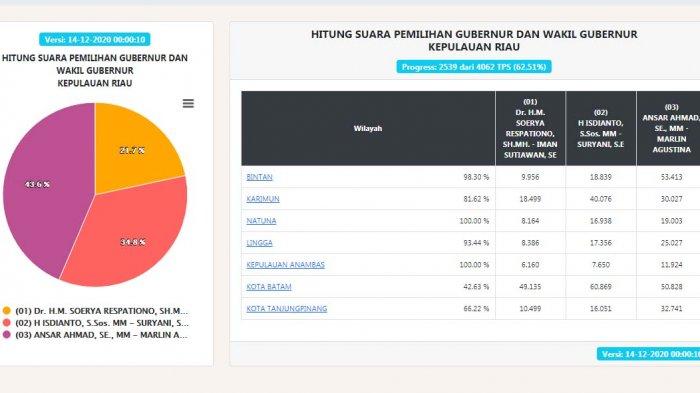Click the (02) H Isdianto column header
Viewport: 700px width, 393px height.
(x=601, y=129)
